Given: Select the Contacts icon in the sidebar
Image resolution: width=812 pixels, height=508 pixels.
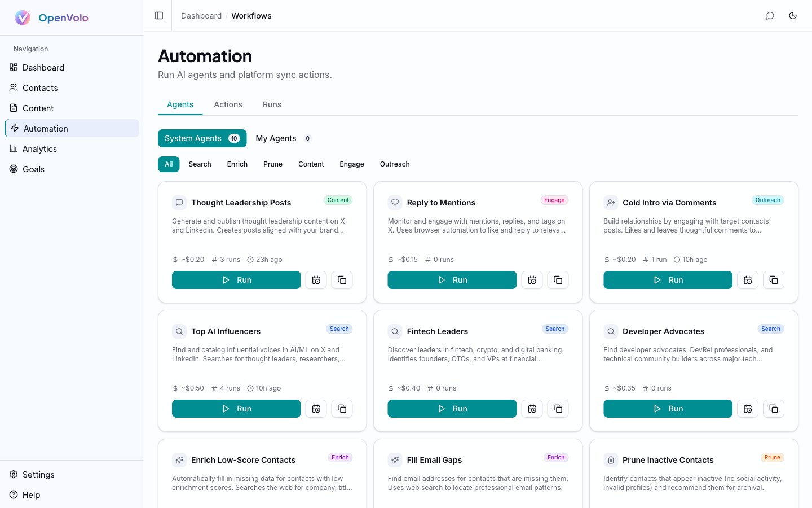Looking at the screenshot, I should [12, 87].
